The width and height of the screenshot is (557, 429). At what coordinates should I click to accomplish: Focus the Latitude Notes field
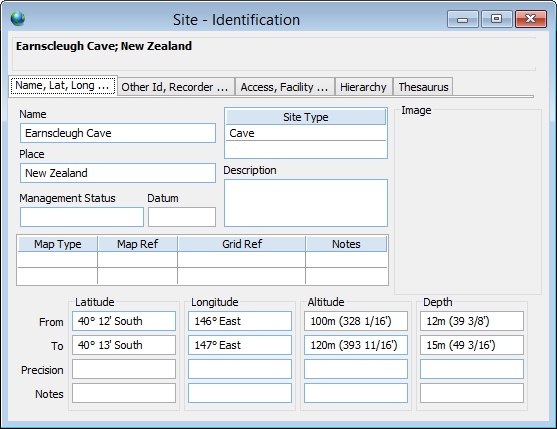pos(124,393)
